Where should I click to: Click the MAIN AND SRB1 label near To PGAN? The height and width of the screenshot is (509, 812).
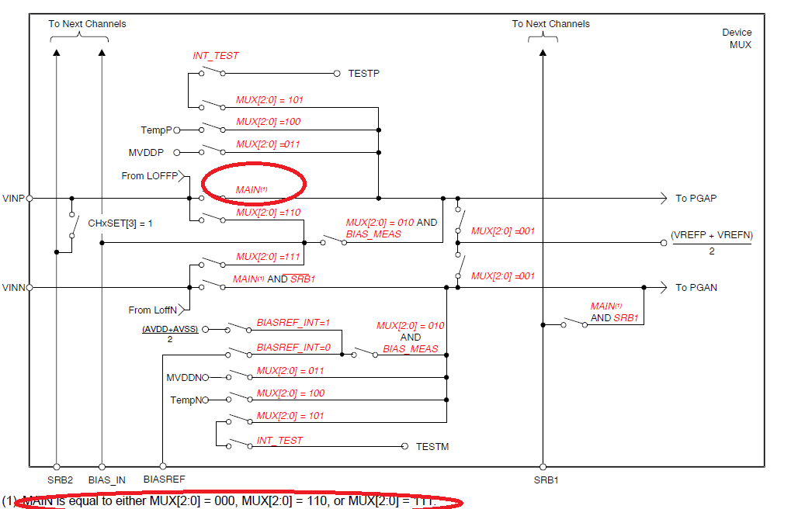(x=614, y=312)
